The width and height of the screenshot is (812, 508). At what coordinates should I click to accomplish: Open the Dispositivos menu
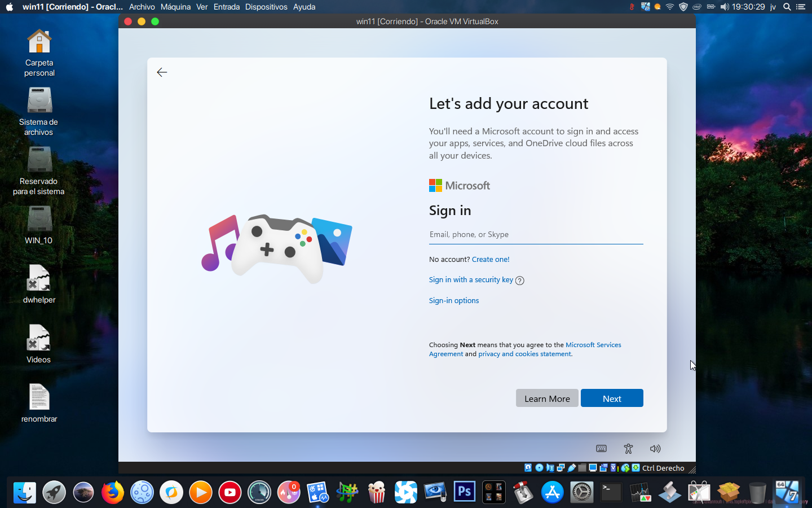pos(266,7)
